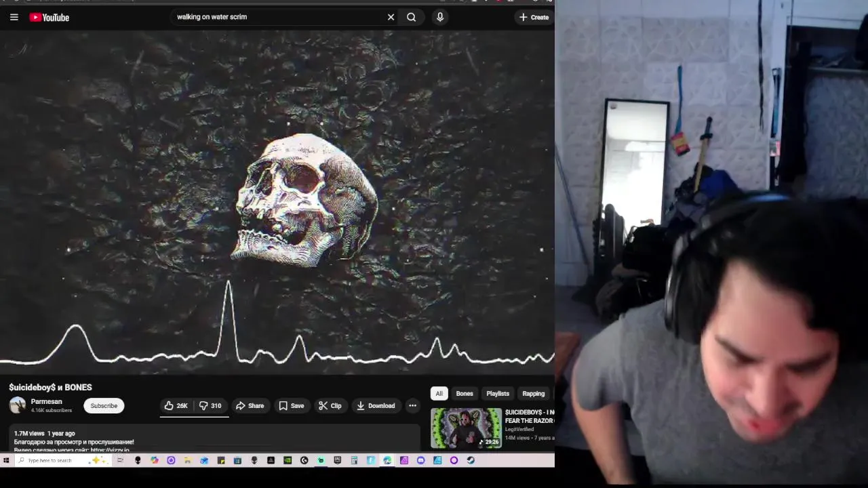Open the Steam taskbar icon
This screenshot has height=488, width=868.
471,460
